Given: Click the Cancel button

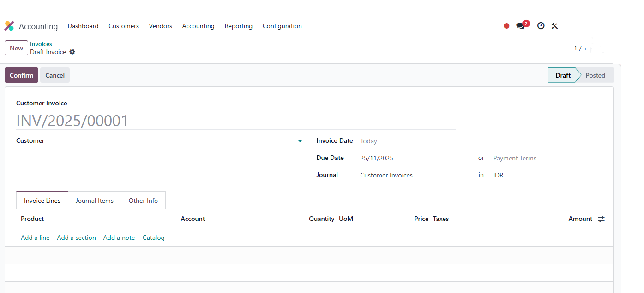Looking at the screenshot, I should pyautogui.click(x=55, y=75).
